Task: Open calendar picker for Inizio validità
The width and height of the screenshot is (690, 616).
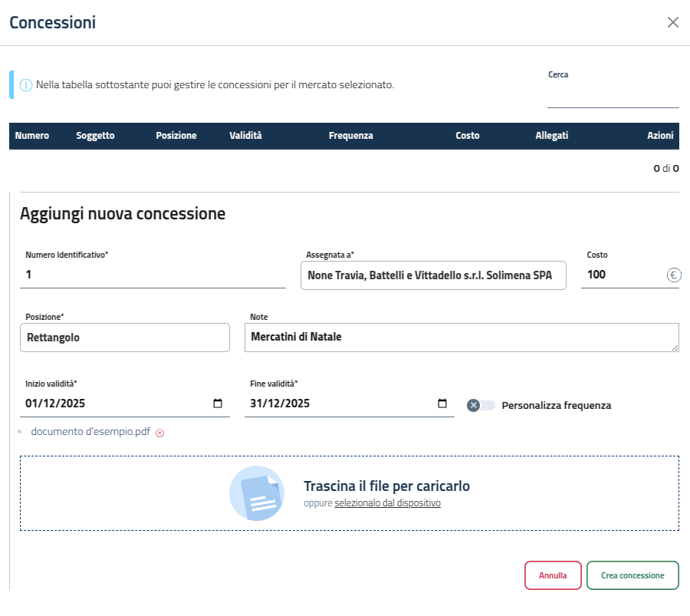Action: pos(218,404)
